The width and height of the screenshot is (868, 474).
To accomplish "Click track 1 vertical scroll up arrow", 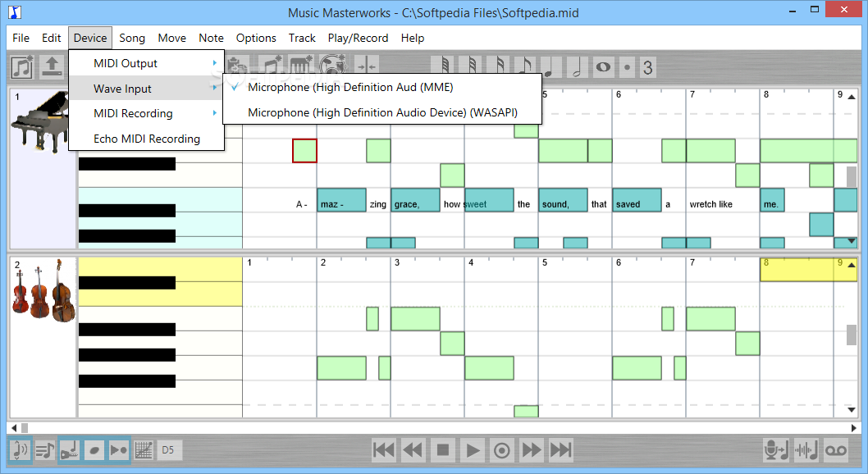I will click(x=852, y=96).
